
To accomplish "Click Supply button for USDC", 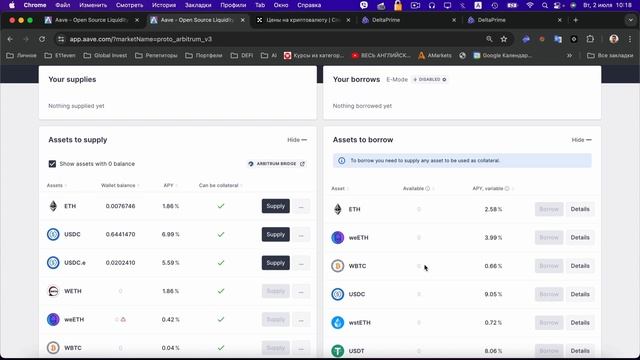I will 276,234.
